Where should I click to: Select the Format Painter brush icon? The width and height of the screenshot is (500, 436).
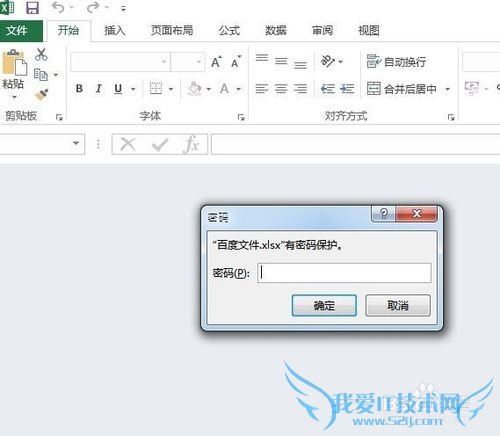41,95
